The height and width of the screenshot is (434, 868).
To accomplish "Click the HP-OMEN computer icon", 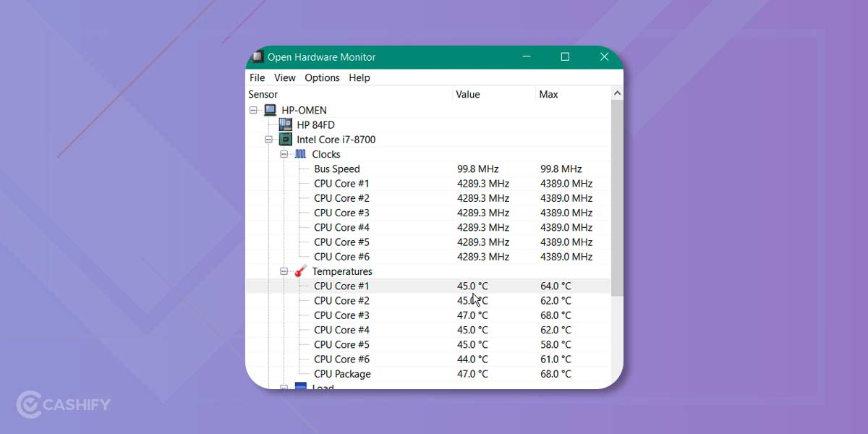I will pos(270,109).
